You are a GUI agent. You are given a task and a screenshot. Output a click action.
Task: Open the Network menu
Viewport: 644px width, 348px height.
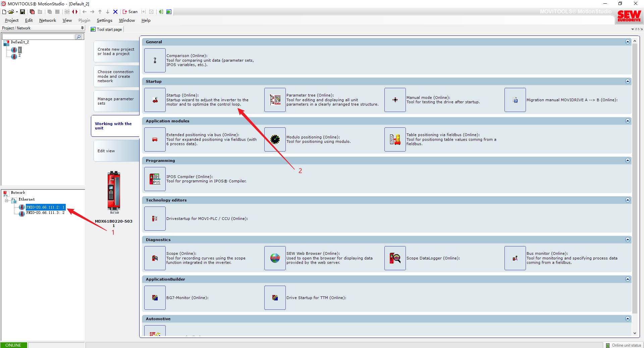[x=48, y=20]
